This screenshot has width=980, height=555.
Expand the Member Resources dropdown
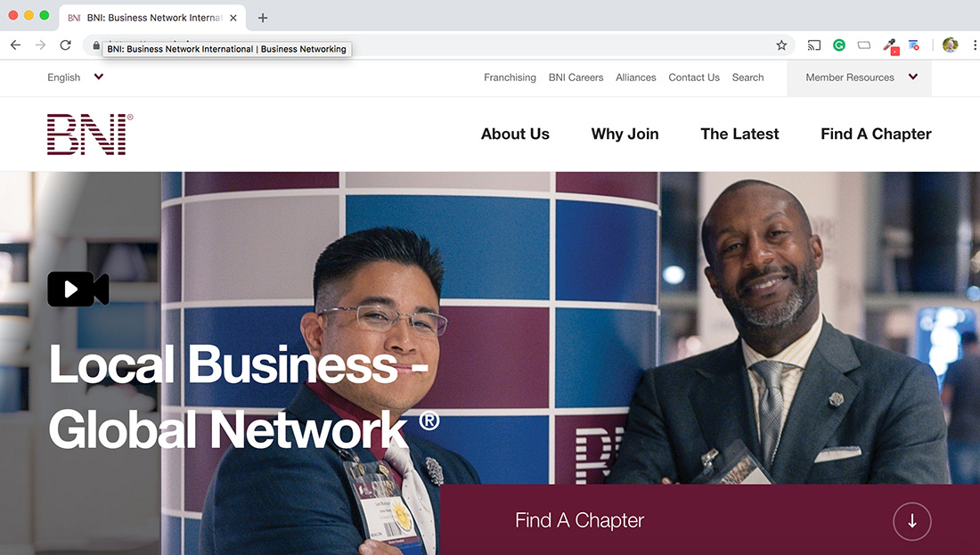[860, 78]
